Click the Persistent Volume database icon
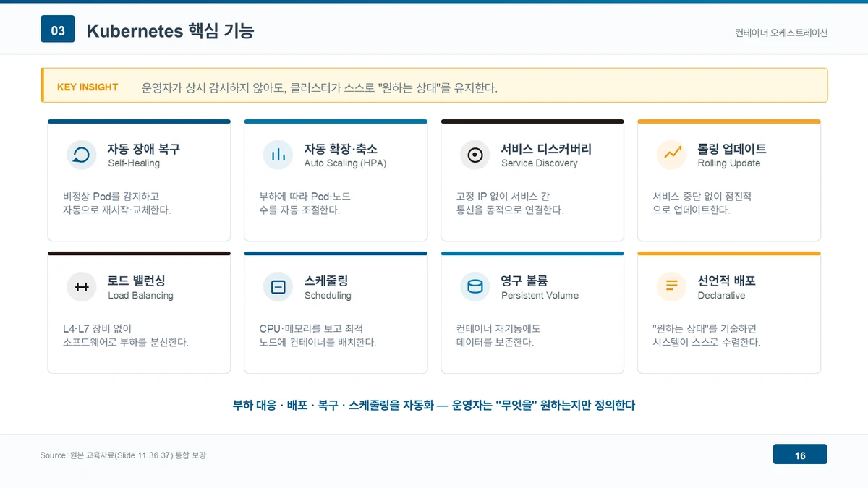This screenshot has width=868, height=488. (475, 287)
